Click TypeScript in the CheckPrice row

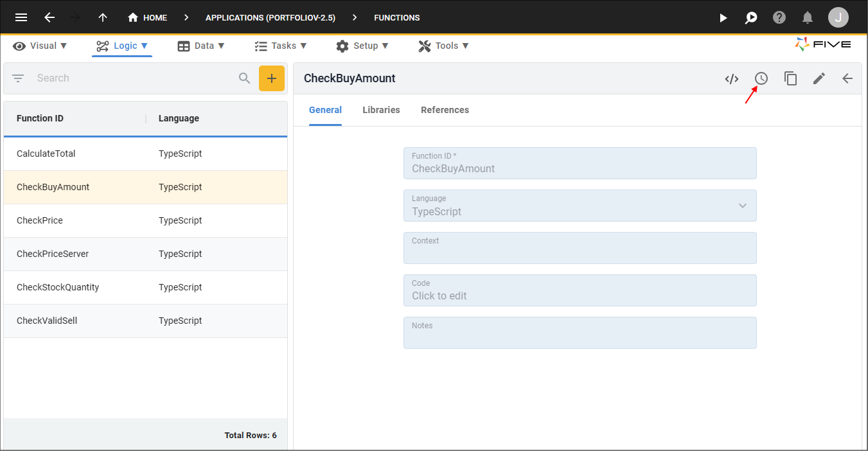180,220
